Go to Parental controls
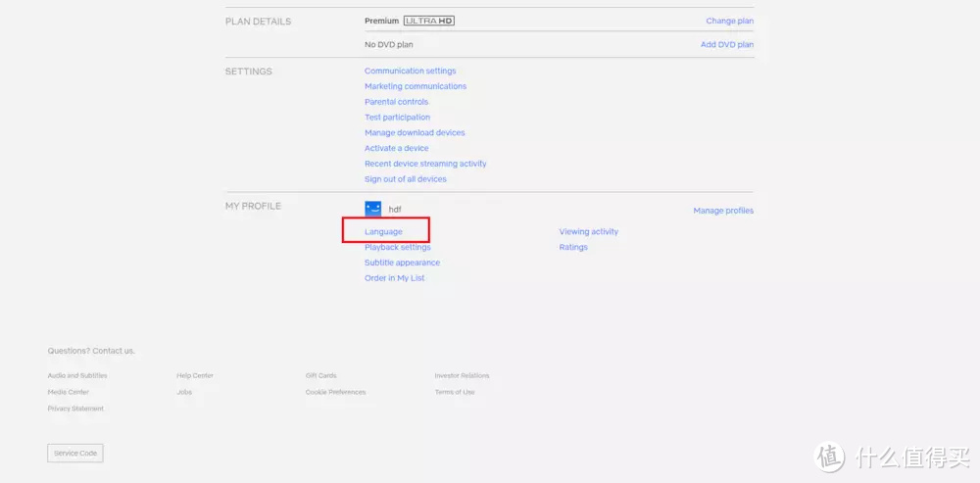Viewport: 980px width, 483px height. [396, 102]
